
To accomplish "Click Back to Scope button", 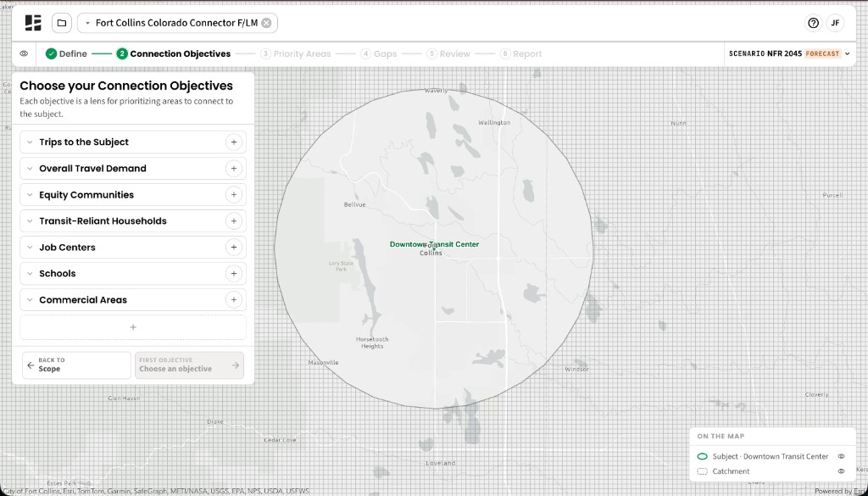I will click(76, 365).
